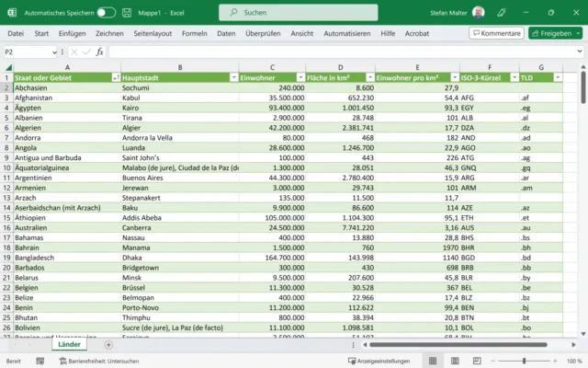This screenshot has height=368, width=588.
Task: Click the macro recording icon in status bar
Action: pos(39,361)
